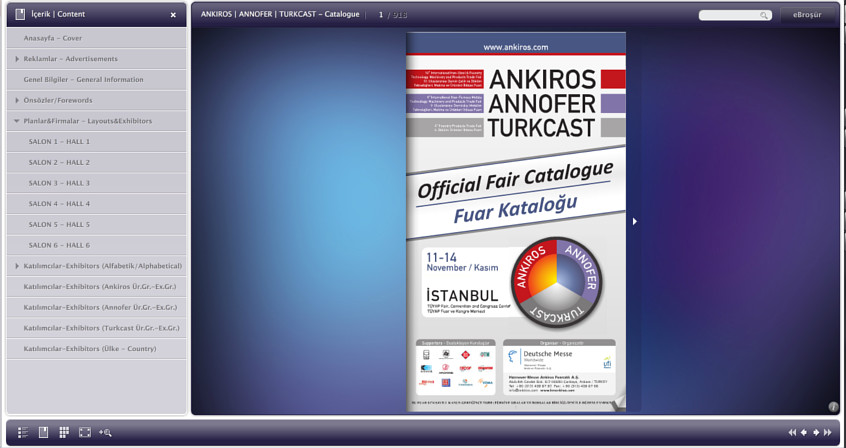Open Anasayfa – Cover entry
Screen dimensions: 846x448
coord(97,38)
